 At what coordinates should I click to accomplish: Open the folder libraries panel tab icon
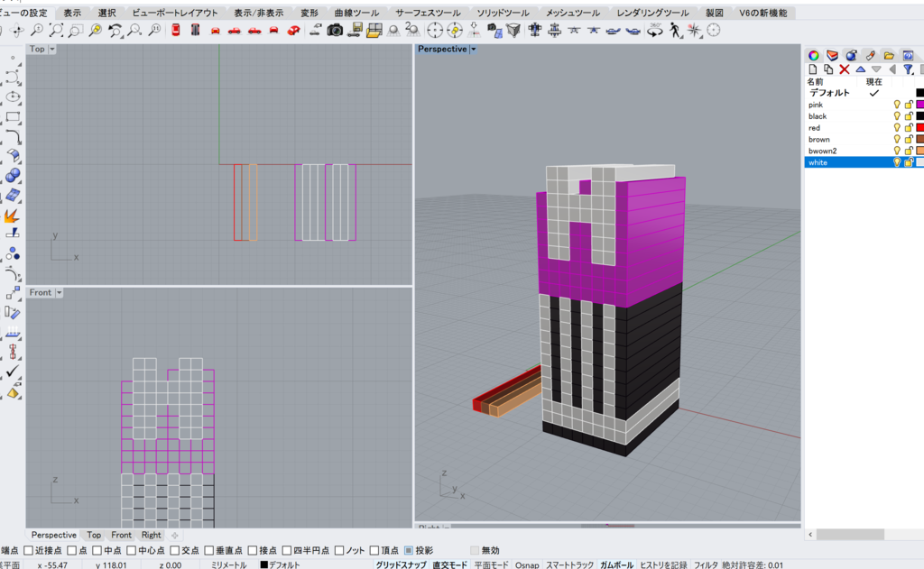click(889, 55)
